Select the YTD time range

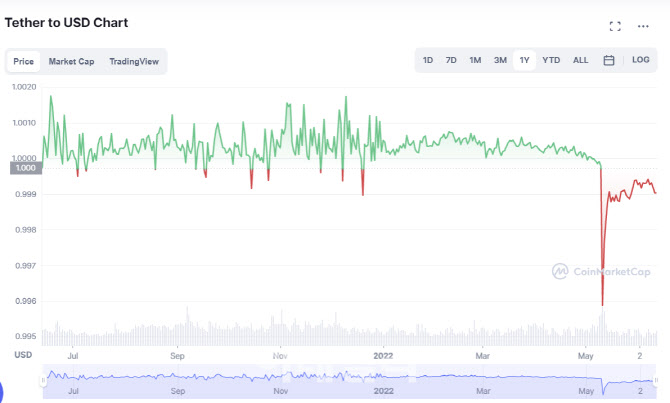click(x=551, y=60)
